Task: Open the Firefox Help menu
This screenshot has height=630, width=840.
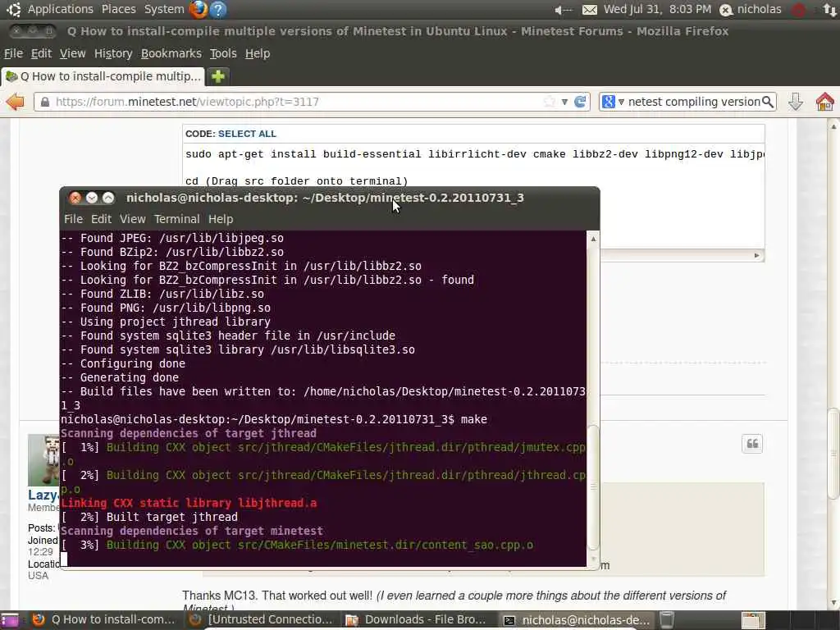Action: [258, 53]
